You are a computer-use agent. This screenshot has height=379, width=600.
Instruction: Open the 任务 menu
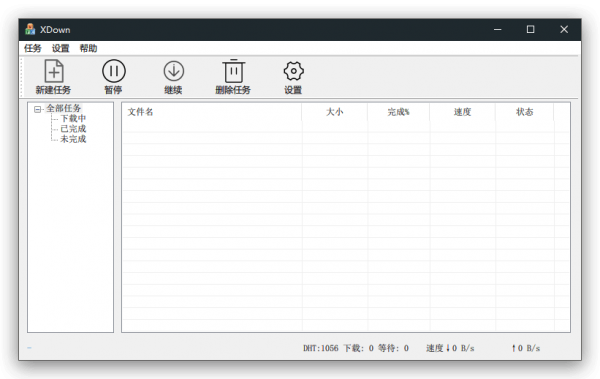33,48
